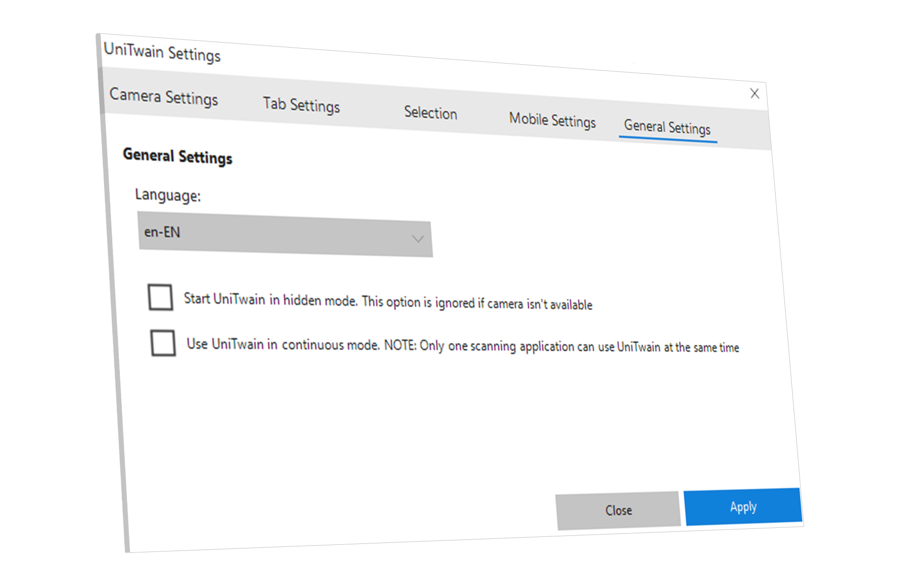Close the UniTwain Settings window with X

(x=755, y=93)
